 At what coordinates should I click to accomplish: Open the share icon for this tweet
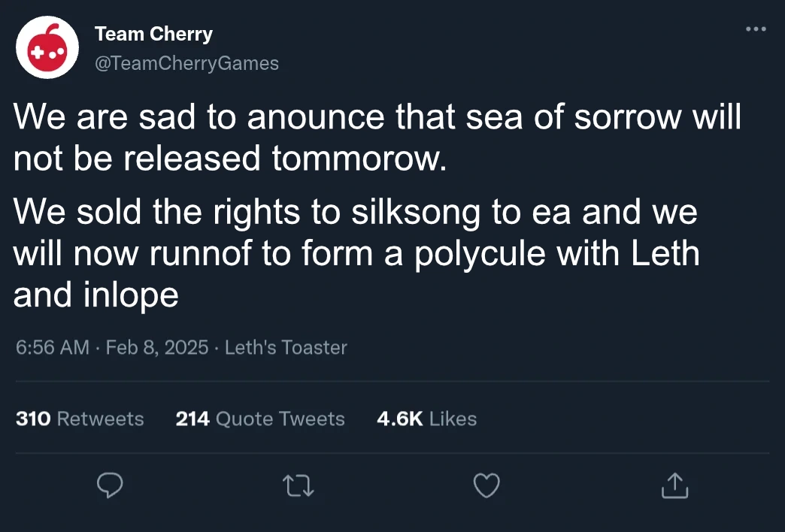click(674, 486)
